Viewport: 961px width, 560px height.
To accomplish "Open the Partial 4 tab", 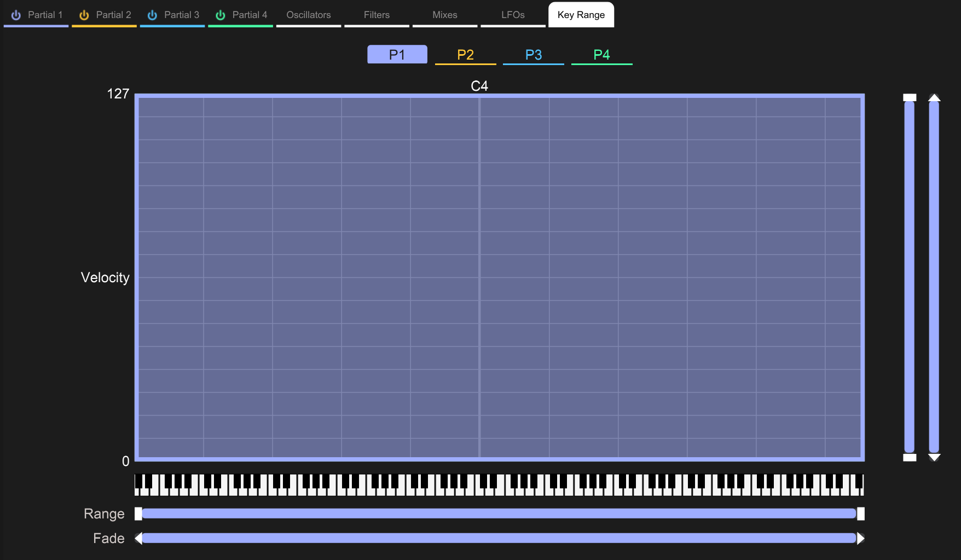I will (240, 15).
